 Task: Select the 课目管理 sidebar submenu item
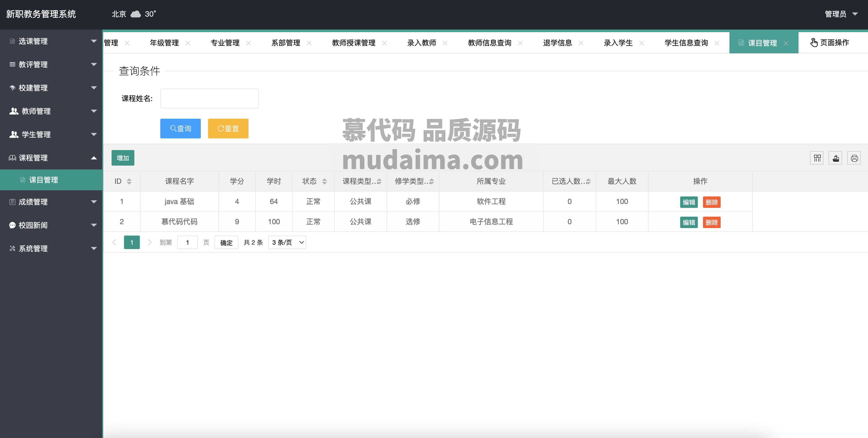[x=51, y=180]
